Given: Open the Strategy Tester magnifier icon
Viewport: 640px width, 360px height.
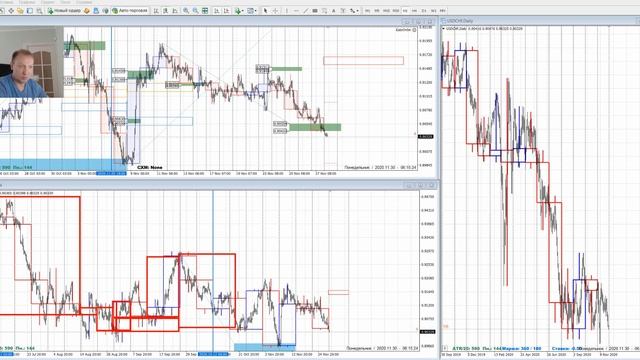Looking at the screenshot, I should point(39,11).
